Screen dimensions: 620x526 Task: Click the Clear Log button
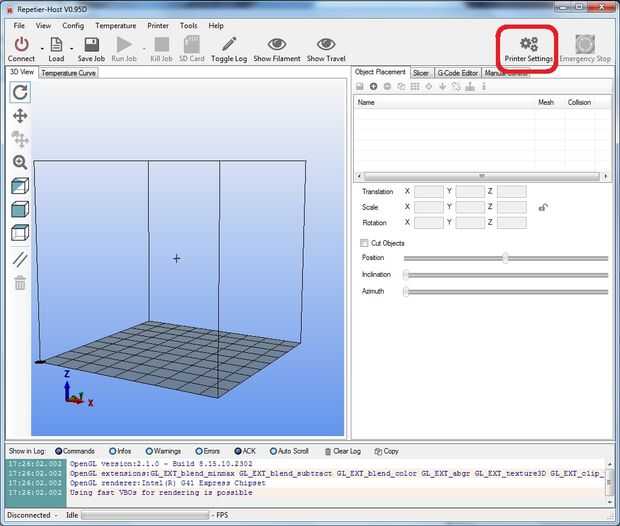tap(342, 451)
